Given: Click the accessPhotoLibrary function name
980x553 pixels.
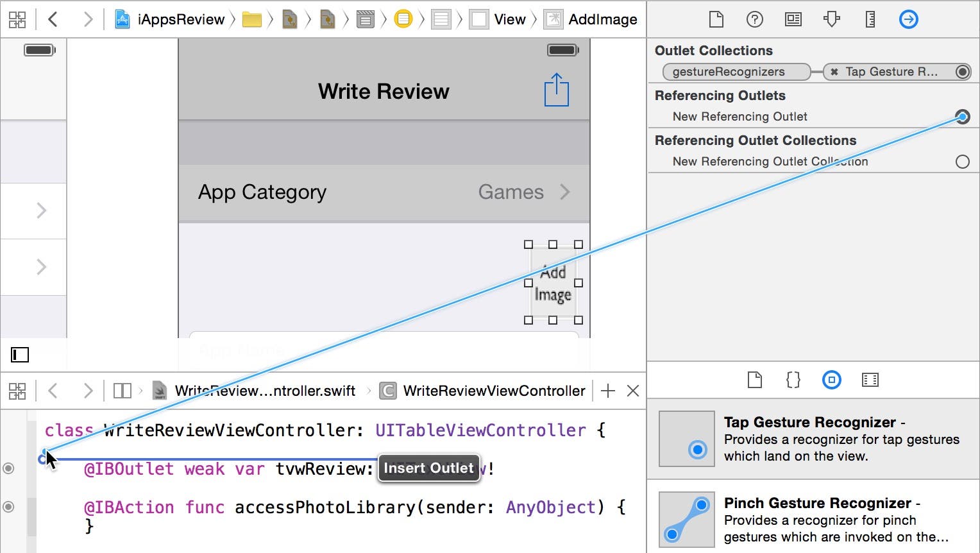Looking at the screenshot, I should point(325,507).
